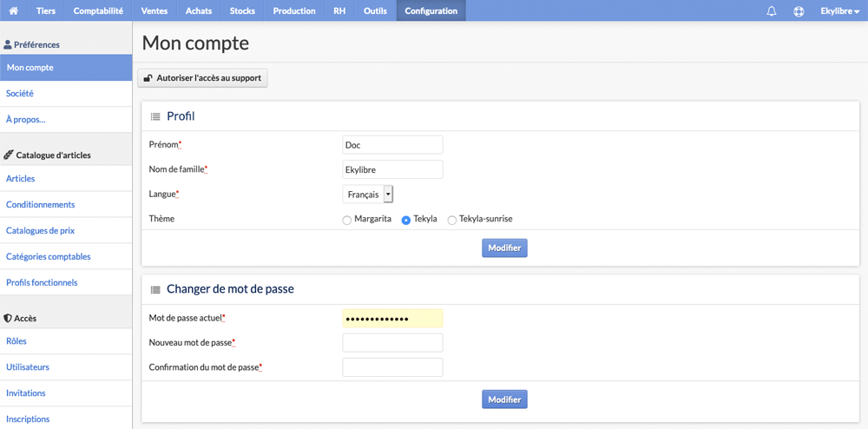Open Utilisateurs in sidebar

tap(66, 367)
